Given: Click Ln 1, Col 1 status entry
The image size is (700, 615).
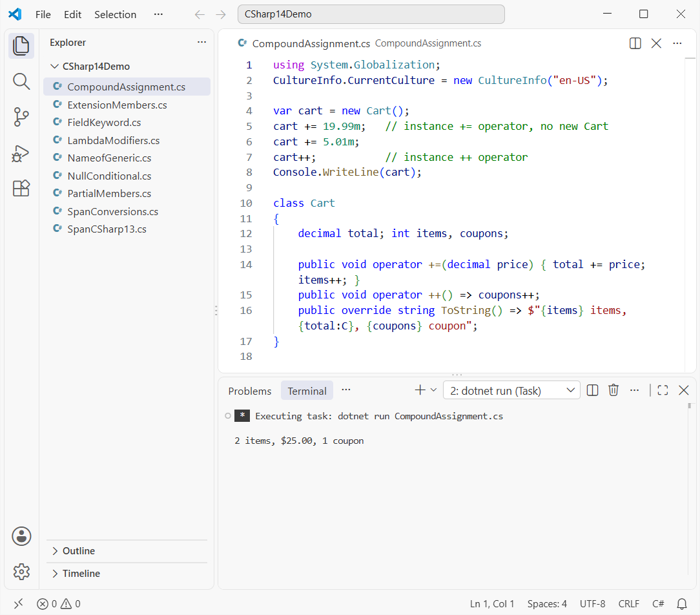Looking at the screenshot, I should tap(492, 604).
